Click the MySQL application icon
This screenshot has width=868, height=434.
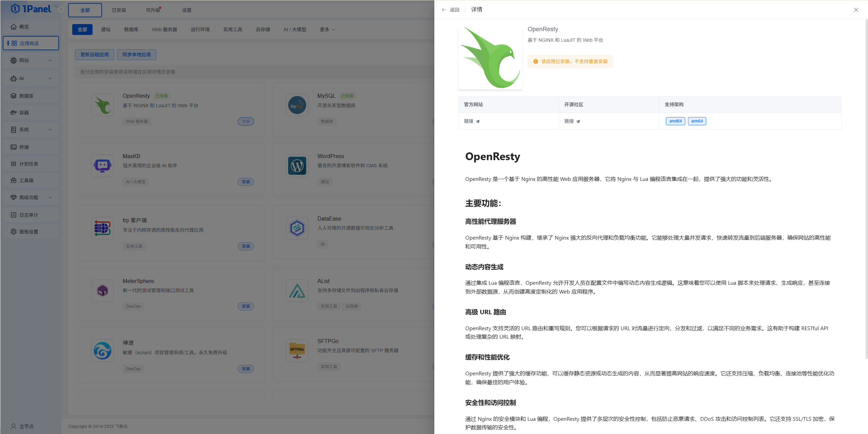[297, 105]
